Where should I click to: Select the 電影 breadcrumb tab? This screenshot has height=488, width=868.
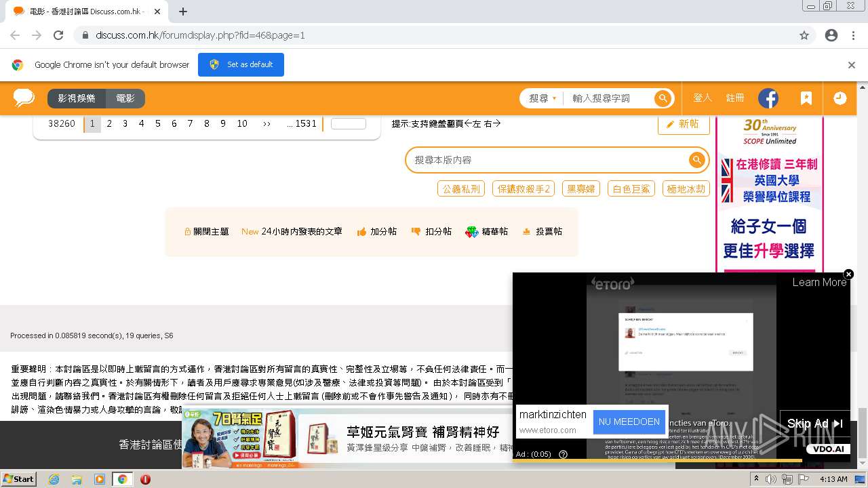click(x=125, y=99)
